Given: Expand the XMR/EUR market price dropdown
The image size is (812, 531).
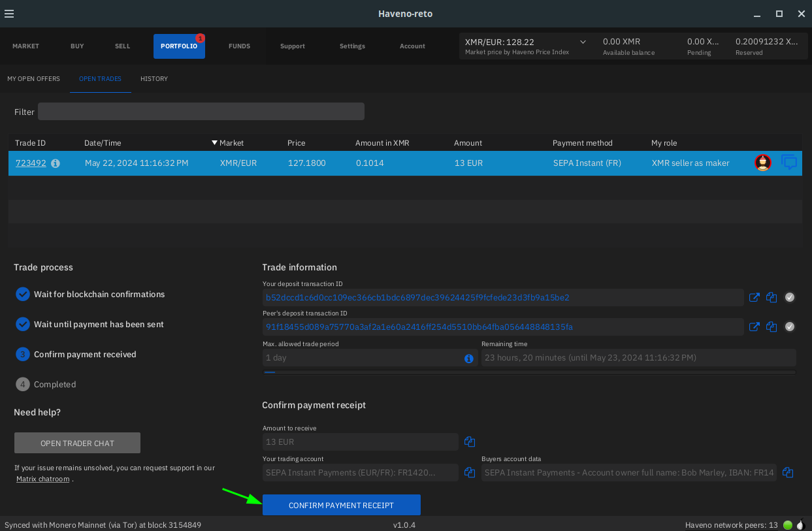Looking at the screenshot, I should pyautogui.click(x=583, y=42).
